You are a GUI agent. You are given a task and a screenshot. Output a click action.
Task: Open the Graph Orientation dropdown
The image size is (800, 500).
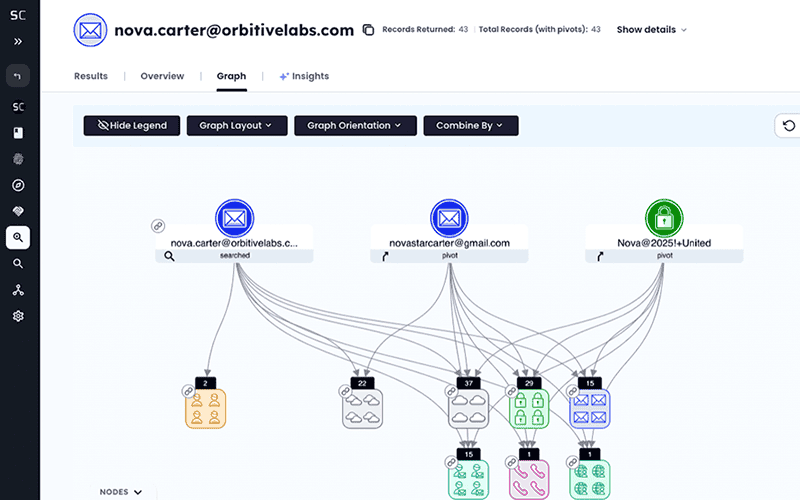[x=355, y=126]
